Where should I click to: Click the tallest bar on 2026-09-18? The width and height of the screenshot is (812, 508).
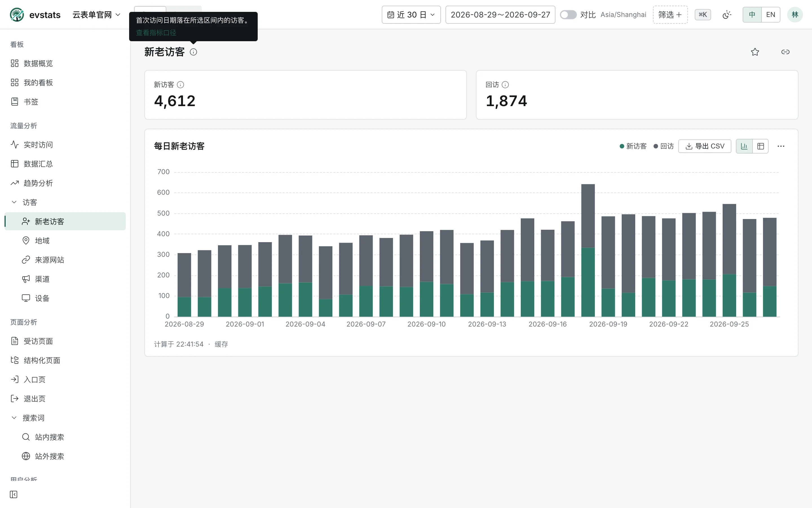click(x=588, y=250)
